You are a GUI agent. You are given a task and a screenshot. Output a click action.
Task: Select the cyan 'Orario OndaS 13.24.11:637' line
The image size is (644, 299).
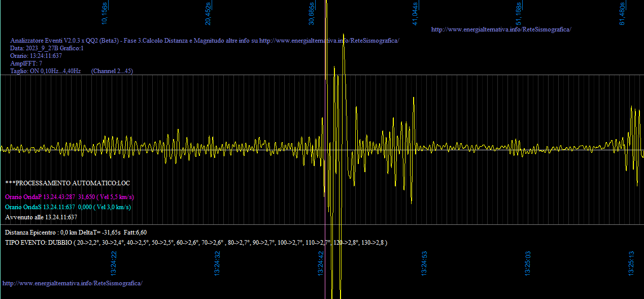(68, 207)
